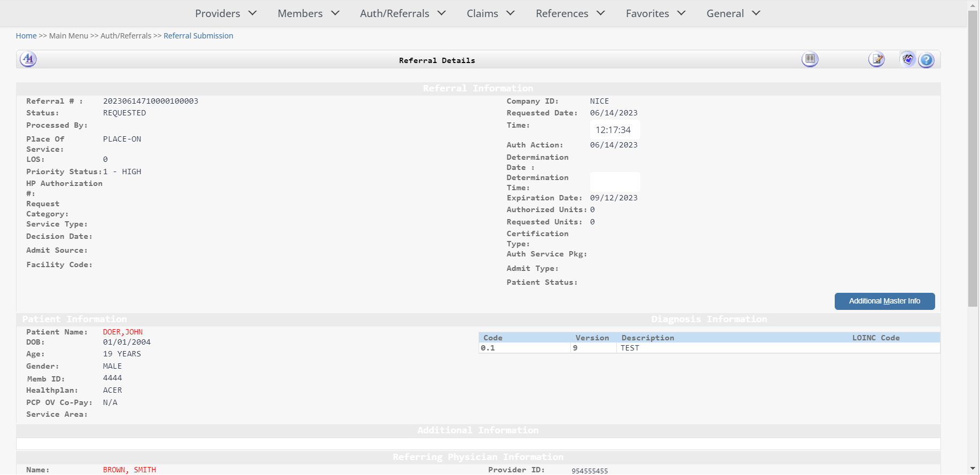Expand the Providers dropdown menu
This screenshot has width=980, height=475.
pyautogui.click(x=226, y=13)
